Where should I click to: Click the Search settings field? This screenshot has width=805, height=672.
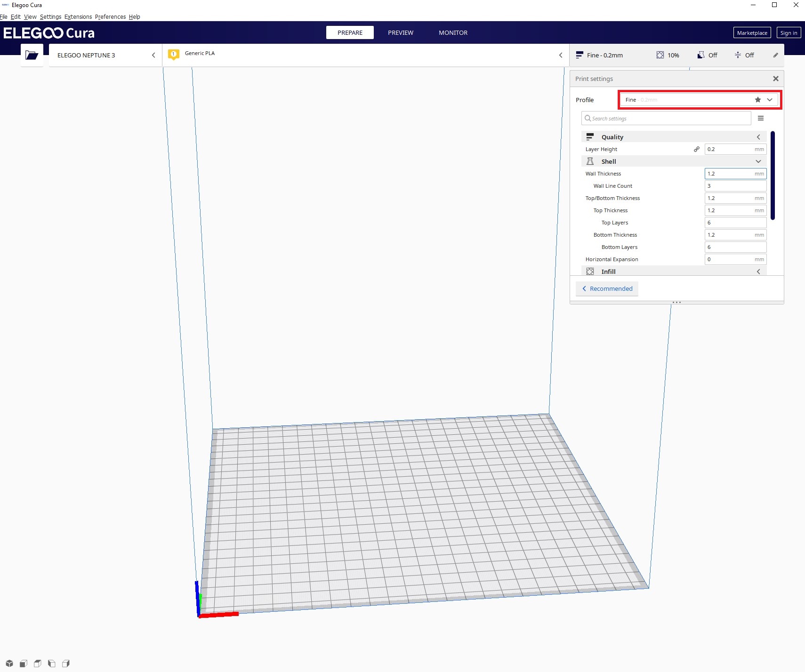click(x=666, y=118)
